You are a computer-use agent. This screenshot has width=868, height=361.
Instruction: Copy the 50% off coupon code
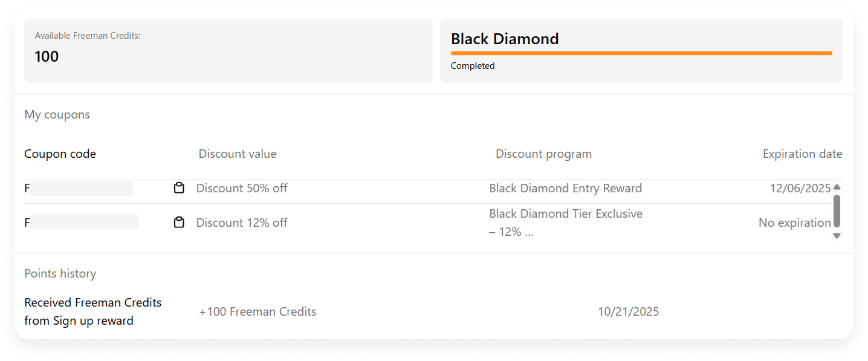coord(179,188)
